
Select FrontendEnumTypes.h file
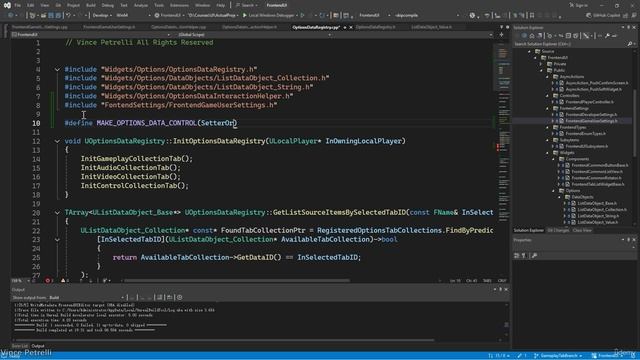coord(585,133)
